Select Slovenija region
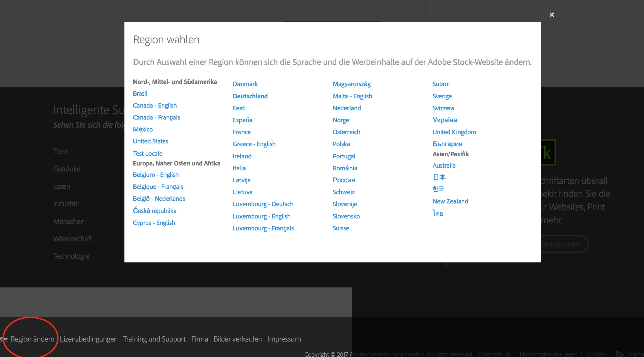 (x=345, y=204)
